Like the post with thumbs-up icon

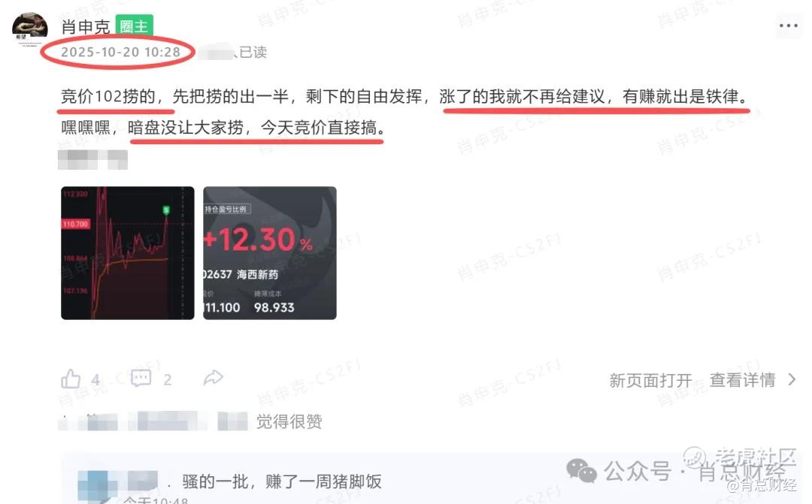click(71, 379)
